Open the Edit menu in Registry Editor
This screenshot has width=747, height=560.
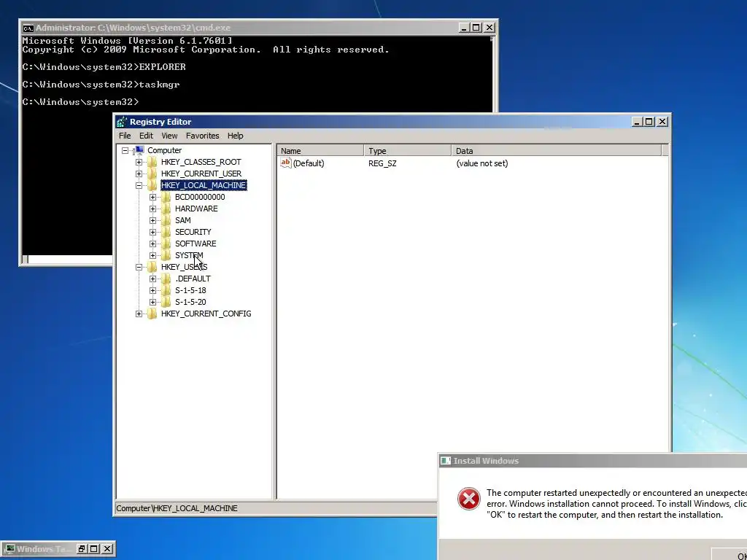click(146, 136)
